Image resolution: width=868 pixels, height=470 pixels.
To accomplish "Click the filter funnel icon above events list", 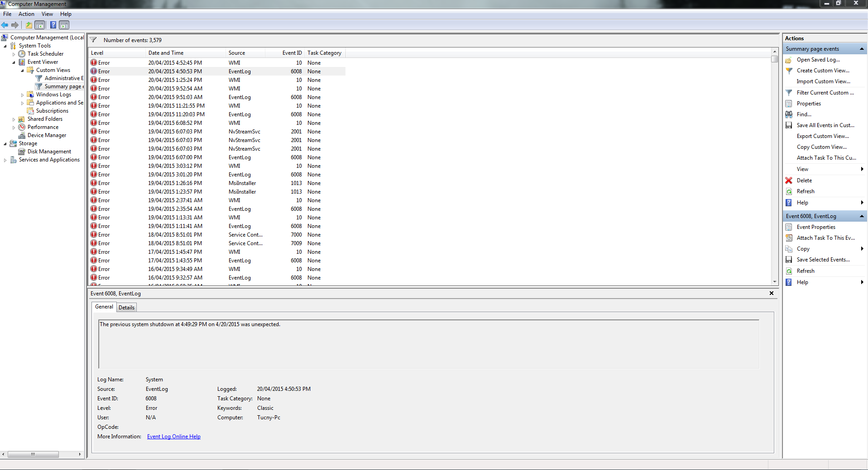I will [x=94, y=40].
